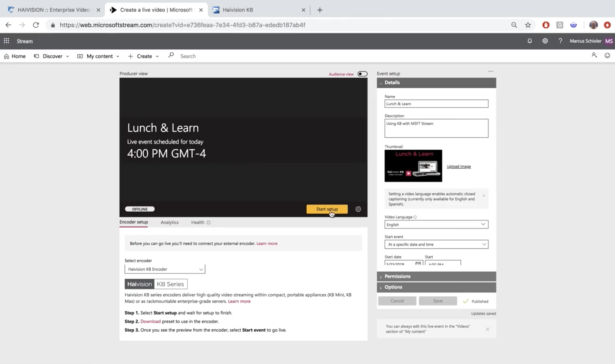Screen dimensions: 615x364
Task: Open a new browser tab
Action: 320,10
